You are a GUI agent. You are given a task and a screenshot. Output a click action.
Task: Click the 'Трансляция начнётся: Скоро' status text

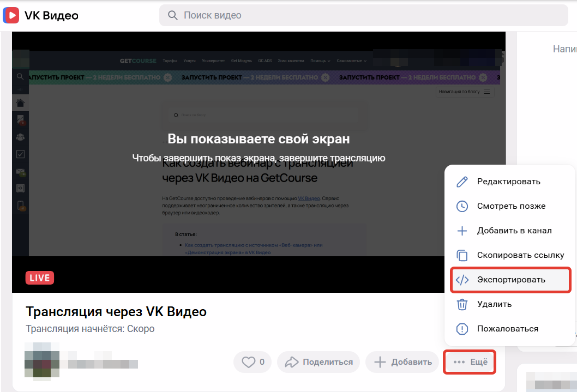coord(90,329)
